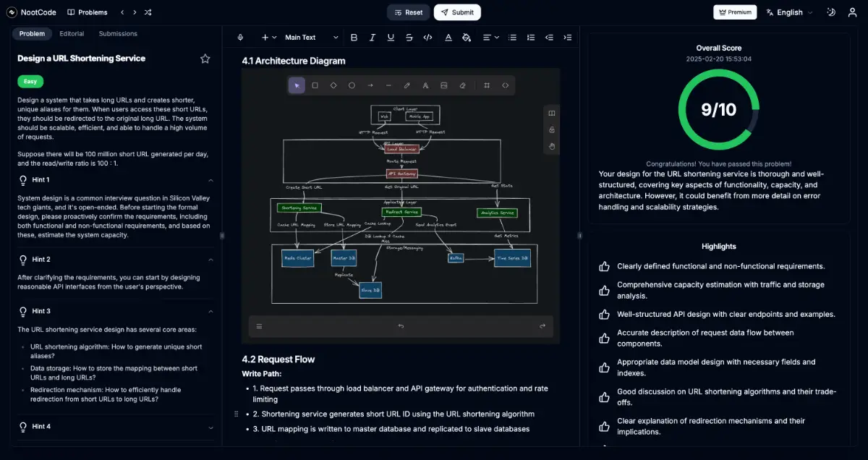This screenshot has width=868, height=460.
Task: Select the diamond shape tool
Action: pos(333,85)
